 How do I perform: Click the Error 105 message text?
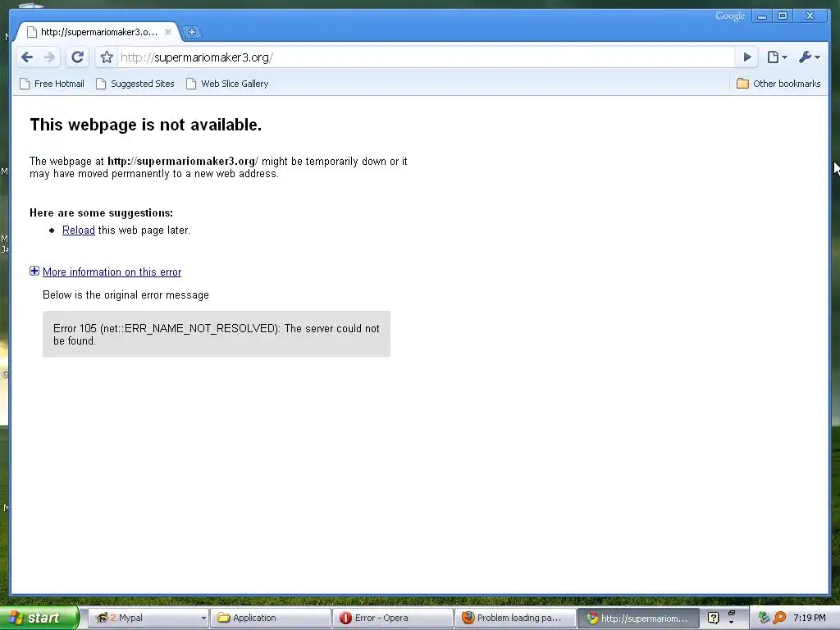216,335
